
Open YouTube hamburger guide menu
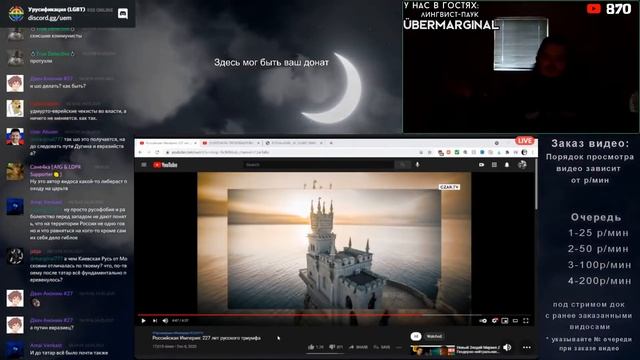click(144, 165)
